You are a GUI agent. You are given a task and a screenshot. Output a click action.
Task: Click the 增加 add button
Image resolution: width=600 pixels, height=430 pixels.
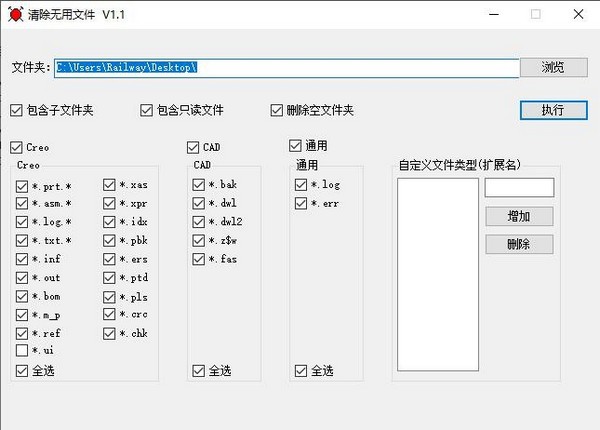518,216
